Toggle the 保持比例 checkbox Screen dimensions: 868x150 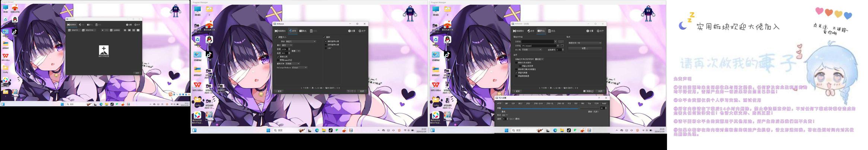click(x=278, y=57)
